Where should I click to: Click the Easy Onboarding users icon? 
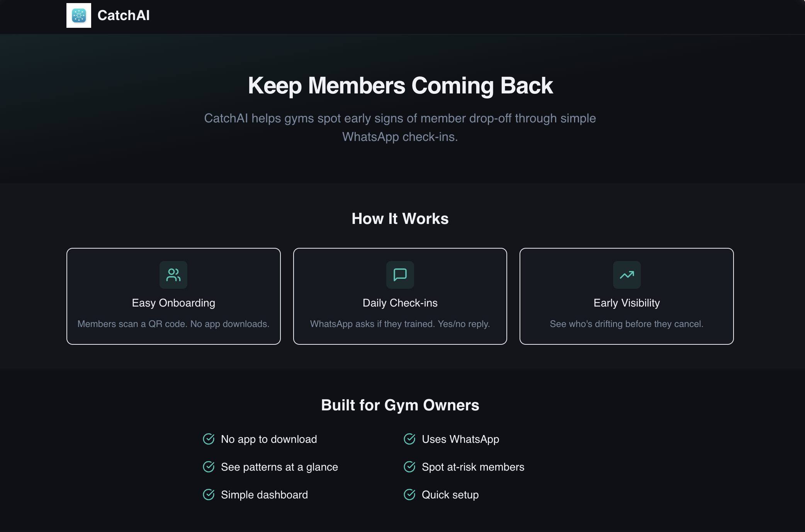click(x=173, y=275)
